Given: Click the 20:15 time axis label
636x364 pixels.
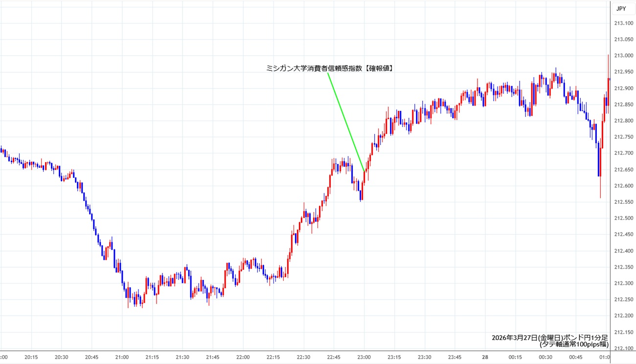Looking at the screenshot, I should coord(31,357).
